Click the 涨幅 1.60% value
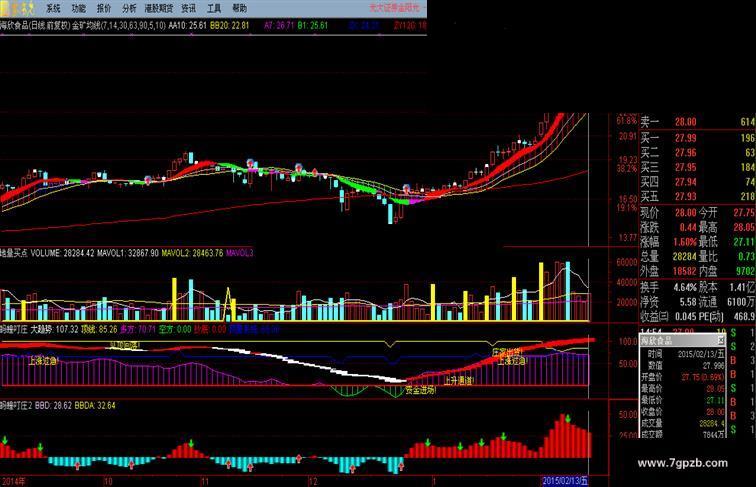 pos(685,242)
